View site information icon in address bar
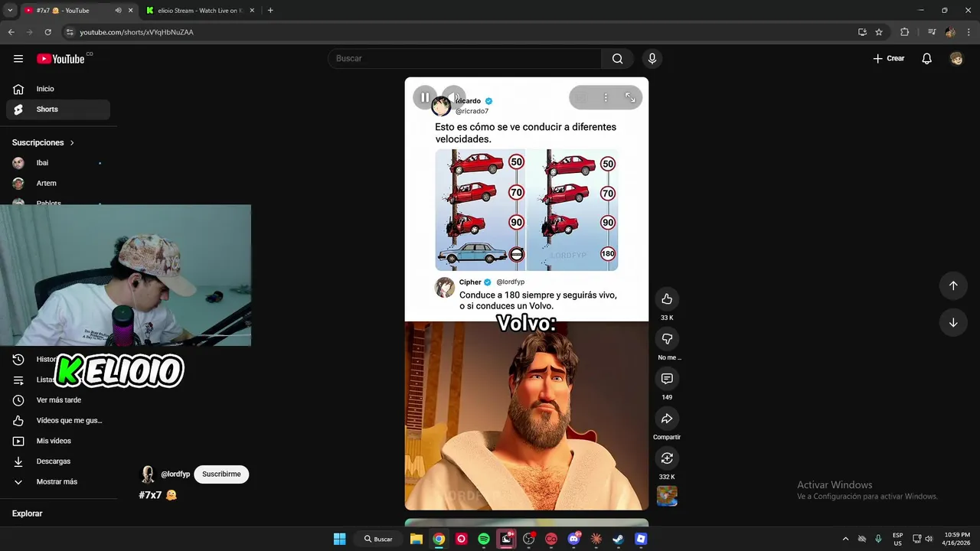 pos(70,32)
